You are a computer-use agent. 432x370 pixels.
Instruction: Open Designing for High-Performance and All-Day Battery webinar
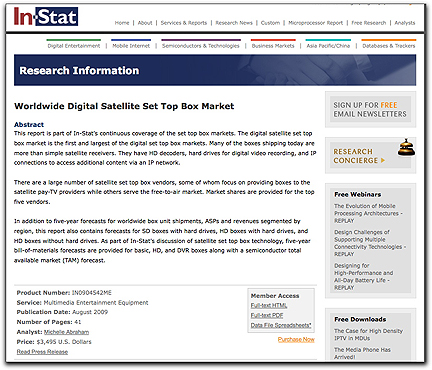click(363, 276)
